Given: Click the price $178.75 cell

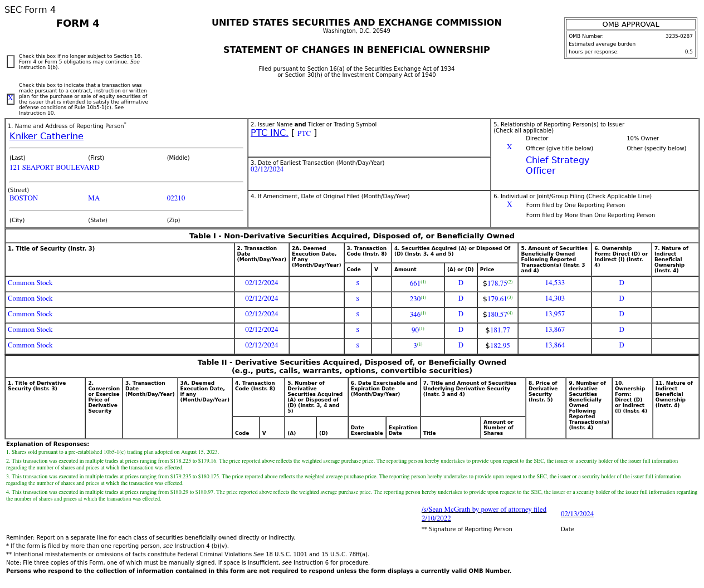Looking at the screenshot, I should click(497, 283).
